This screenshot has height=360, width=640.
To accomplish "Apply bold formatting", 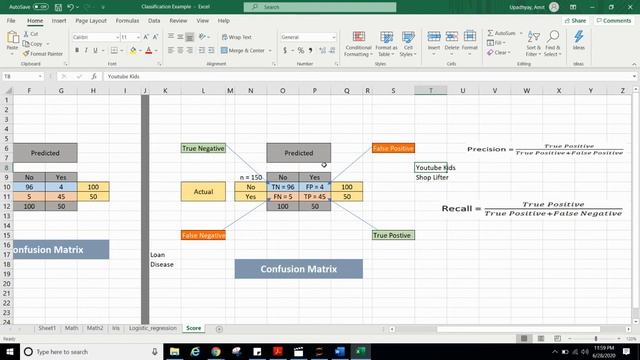I will (77, 50).
